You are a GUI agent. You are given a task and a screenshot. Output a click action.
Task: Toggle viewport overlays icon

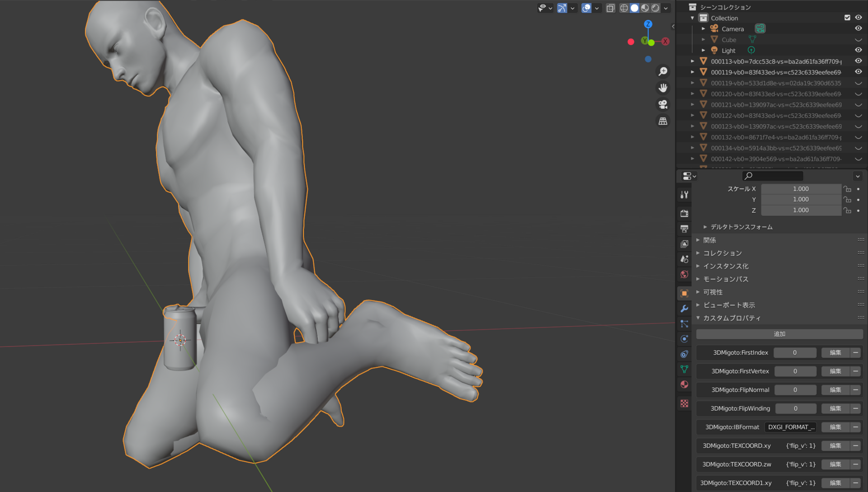[x=586, y=8]
